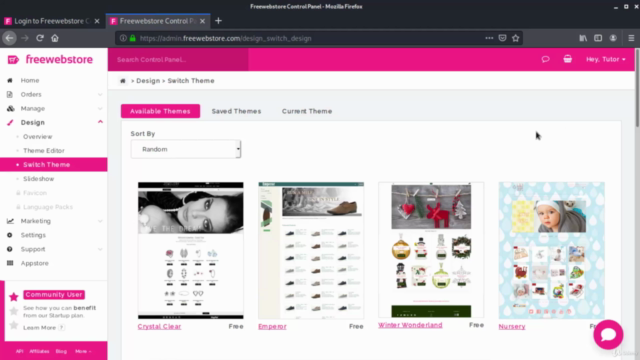Open Slideshow under Design
Viewport: 640px width, 360px height.
tap(38, 179)
